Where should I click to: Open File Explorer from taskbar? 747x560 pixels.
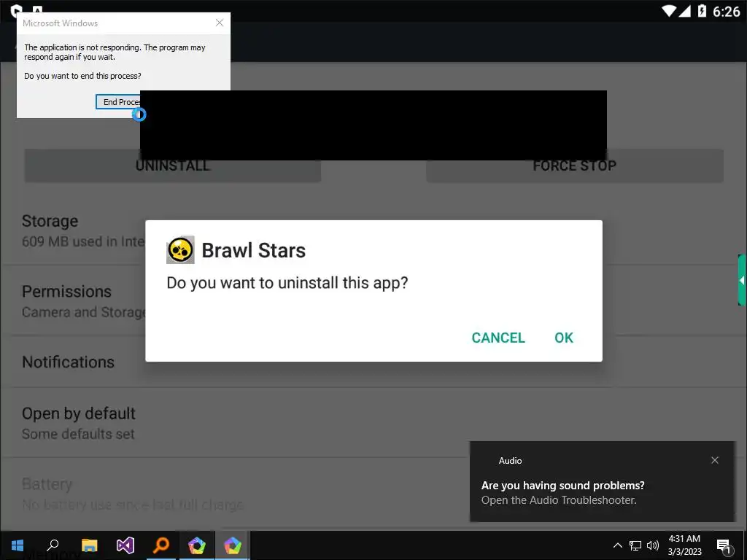(x=89, y=545)
